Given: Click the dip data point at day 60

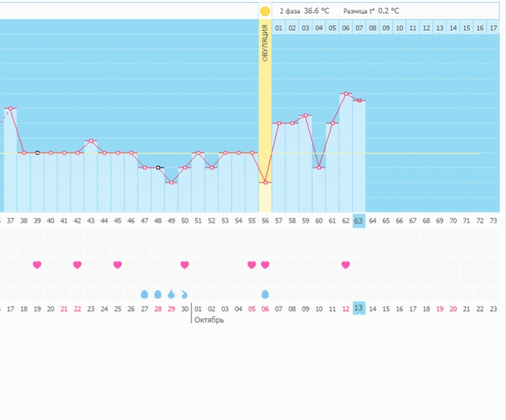Looking at the screenshot, I should 319,168.
